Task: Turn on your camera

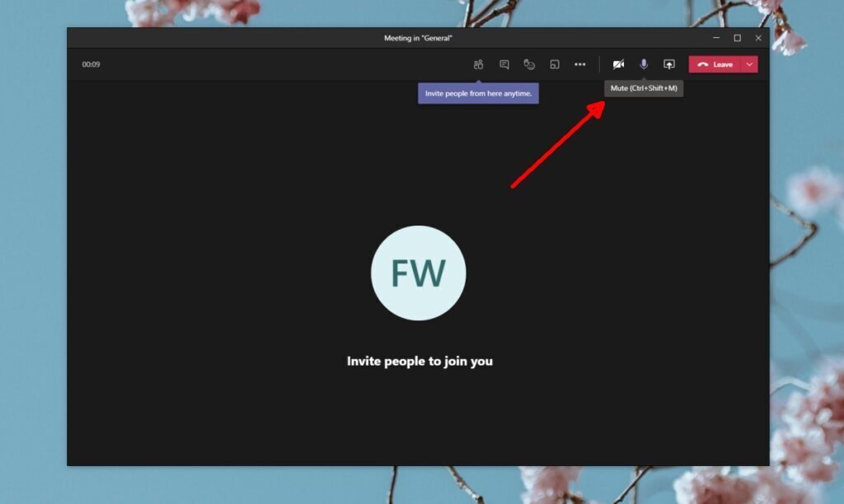Action: point(618,63)
